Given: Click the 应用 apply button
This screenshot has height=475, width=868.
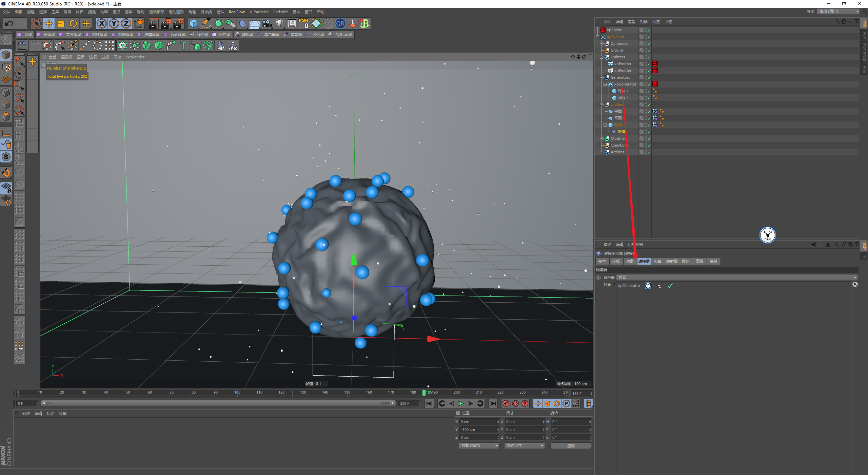Looking at the screenshot, I should tap(571, 446).
